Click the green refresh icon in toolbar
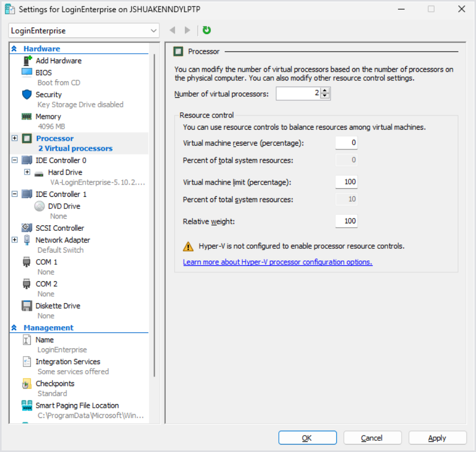Image resolution: width=476 pixels, height=452 pixels. point(206,30)
